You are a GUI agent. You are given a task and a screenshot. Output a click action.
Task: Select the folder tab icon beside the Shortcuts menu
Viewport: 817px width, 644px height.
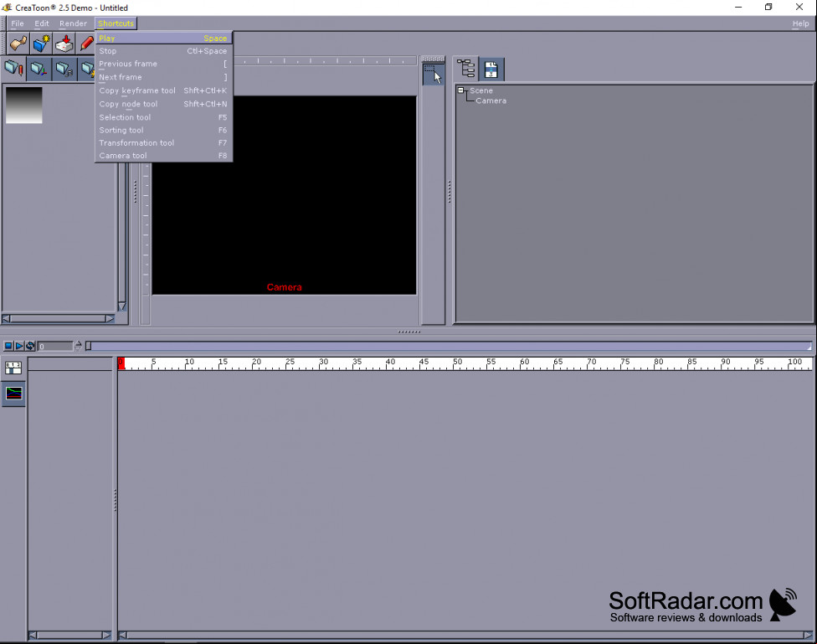pos(87,69)
